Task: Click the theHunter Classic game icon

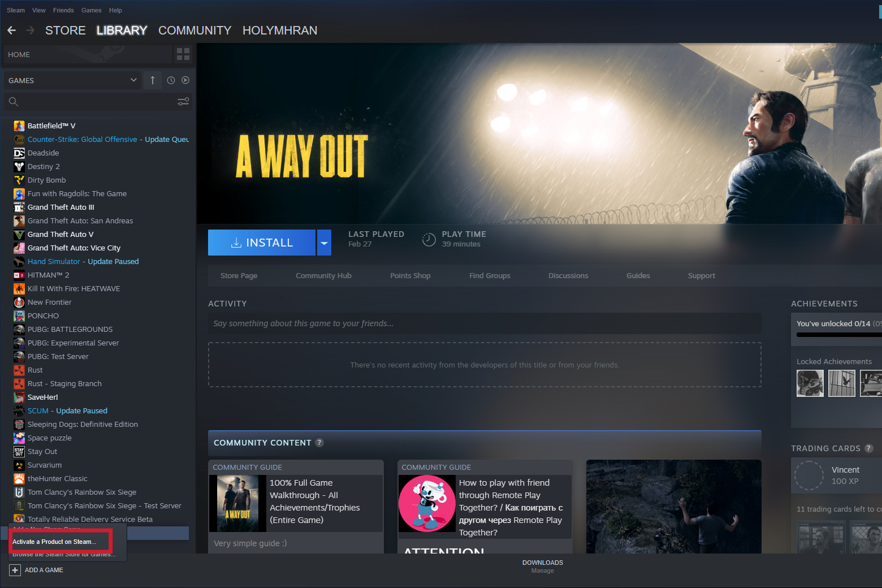Action: (x=19, y=479)
